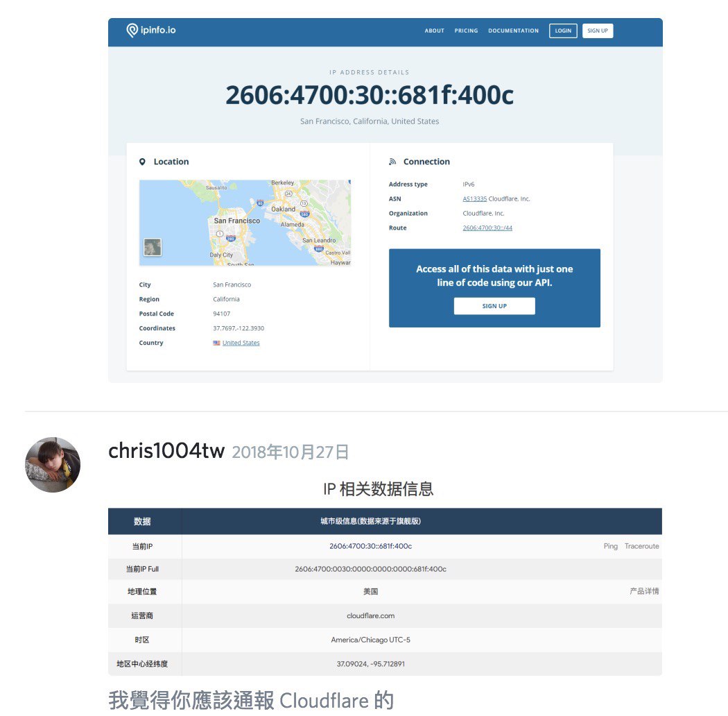Click the United States flag icon

pos(216,343)
